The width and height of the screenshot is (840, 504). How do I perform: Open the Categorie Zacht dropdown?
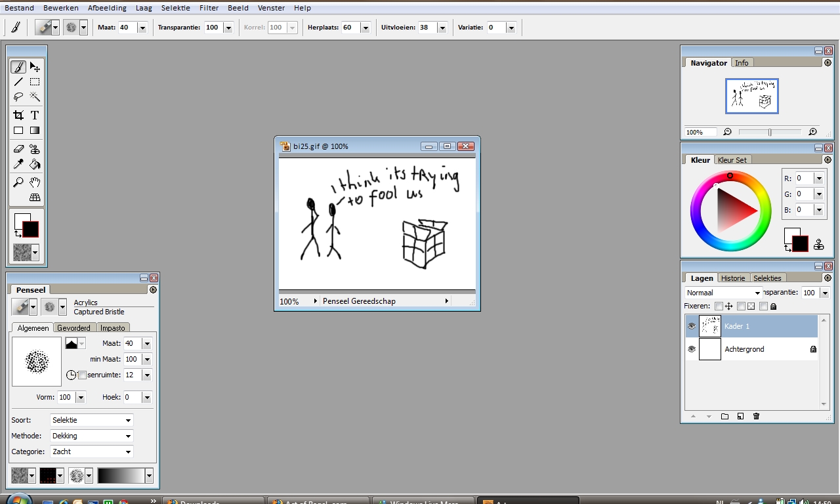click(91, 451)
